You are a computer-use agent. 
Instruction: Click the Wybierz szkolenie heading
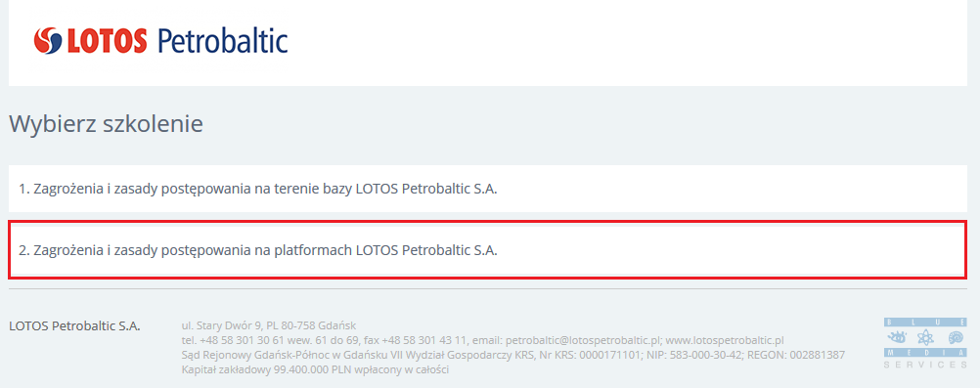click(106, 124)
